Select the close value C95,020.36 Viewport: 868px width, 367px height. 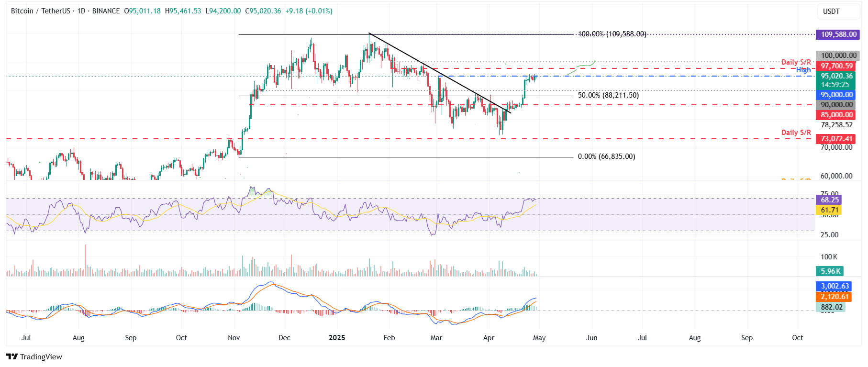(263, 11)
